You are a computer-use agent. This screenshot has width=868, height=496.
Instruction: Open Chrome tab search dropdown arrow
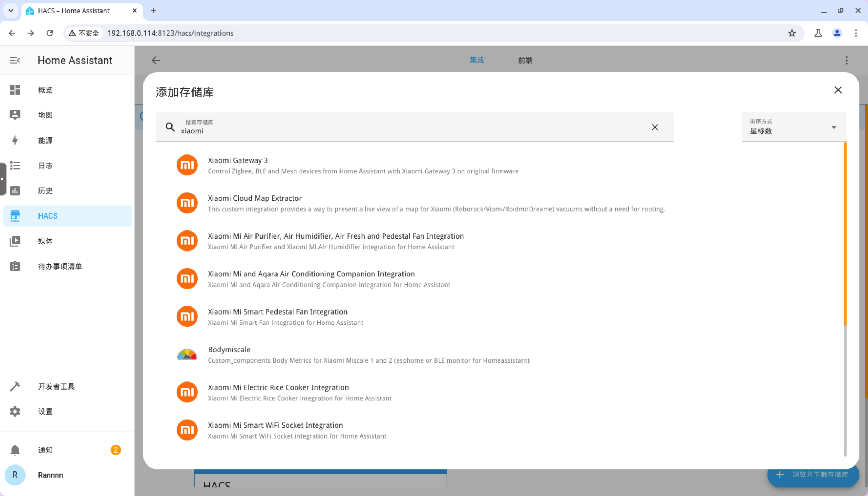(x=11, y=11)
